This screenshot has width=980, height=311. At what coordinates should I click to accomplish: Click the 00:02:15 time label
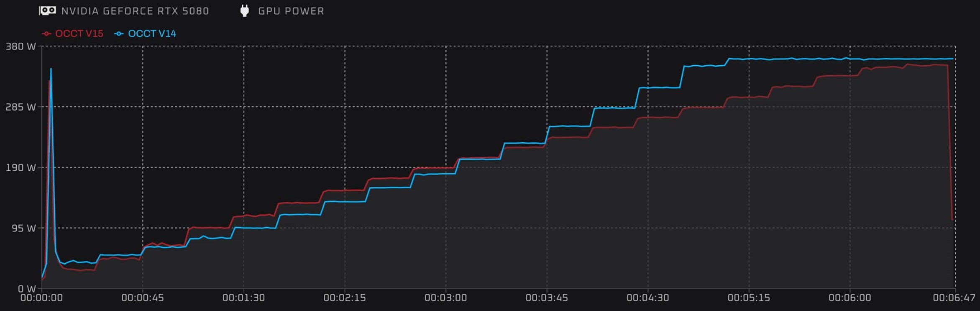[345, 298]
